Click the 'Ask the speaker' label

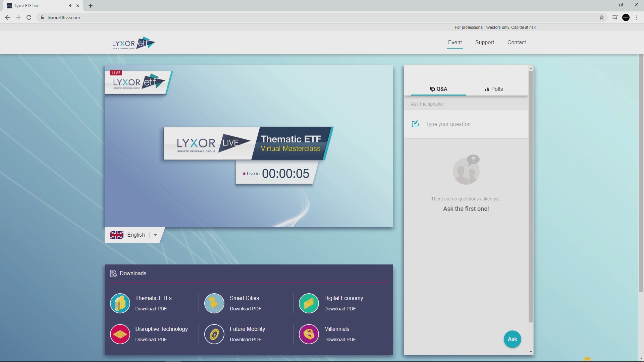tap(427, 104)
